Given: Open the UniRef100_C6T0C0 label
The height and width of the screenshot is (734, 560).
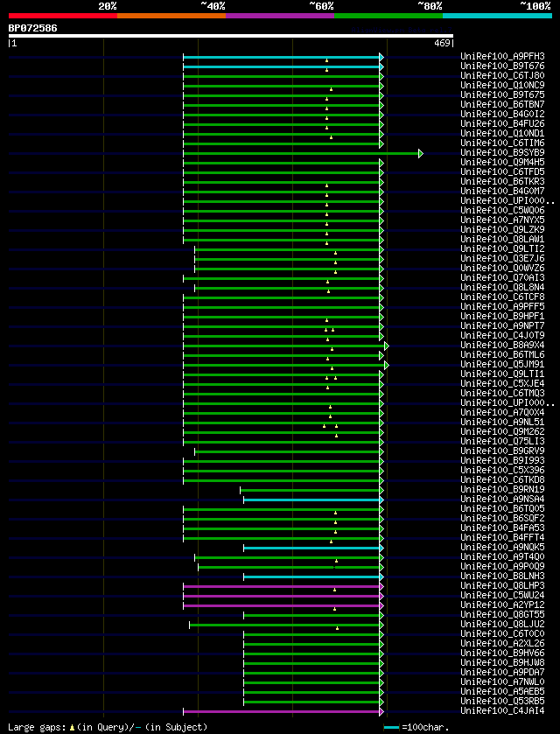Looking at the screenshot, I should [502, 633].
